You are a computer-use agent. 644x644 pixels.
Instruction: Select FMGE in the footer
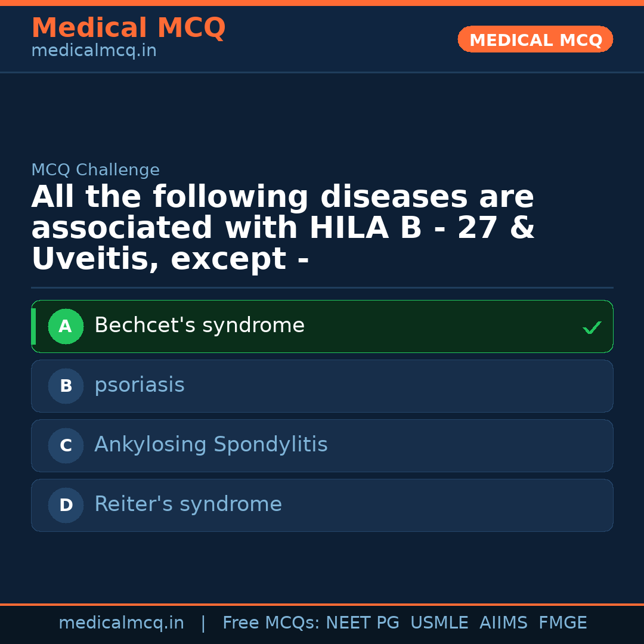[x=562, y=623]
